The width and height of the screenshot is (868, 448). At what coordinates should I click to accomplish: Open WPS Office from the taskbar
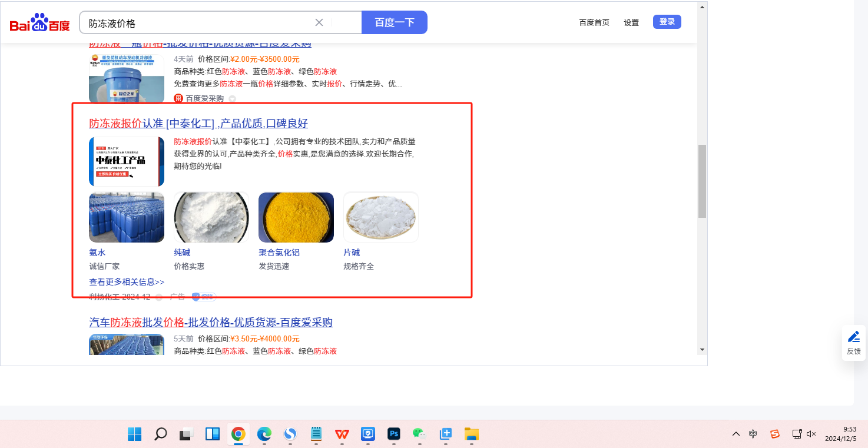coord(342,434)
